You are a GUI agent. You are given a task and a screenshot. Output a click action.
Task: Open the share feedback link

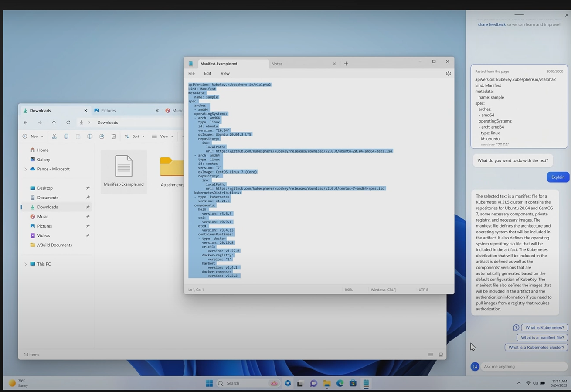[491, 24]
